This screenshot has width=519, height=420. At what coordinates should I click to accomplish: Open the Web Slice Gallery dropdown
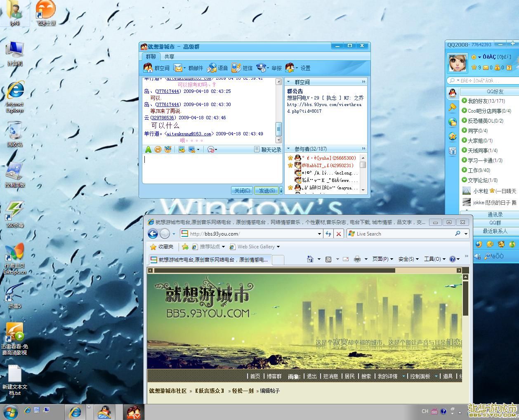tap(278, 247)
